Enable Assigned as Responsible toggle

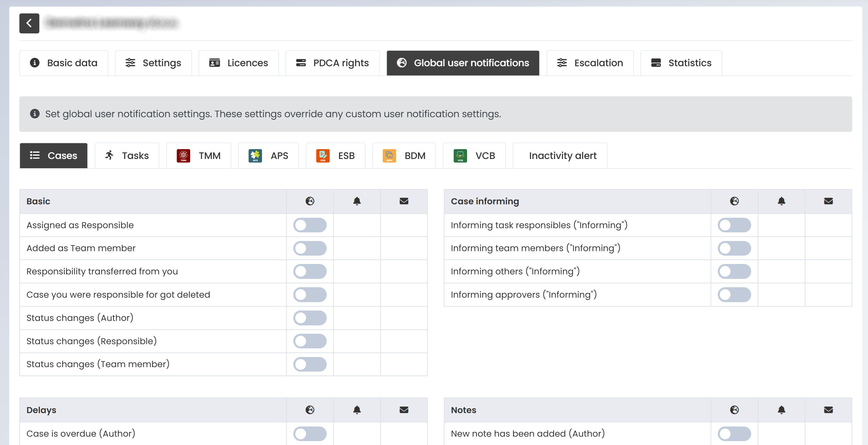click(310, 225)
